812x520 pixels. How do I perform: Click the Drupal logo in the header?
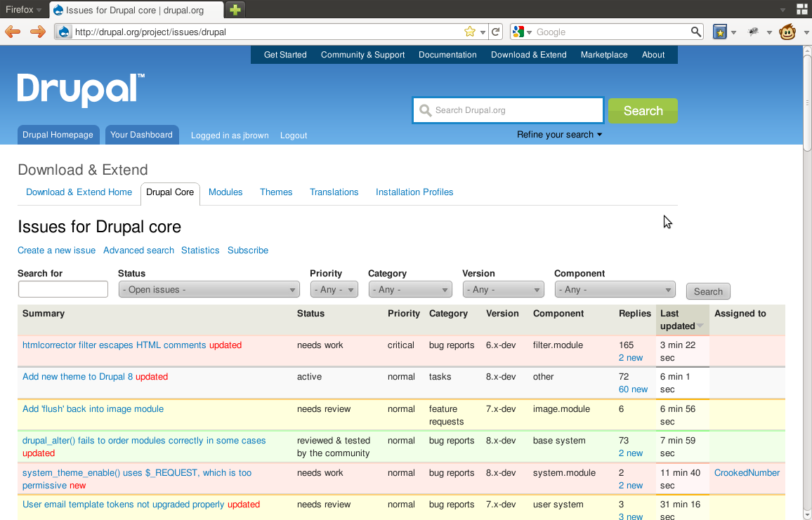pyautogui.click(x=81, y=89)
